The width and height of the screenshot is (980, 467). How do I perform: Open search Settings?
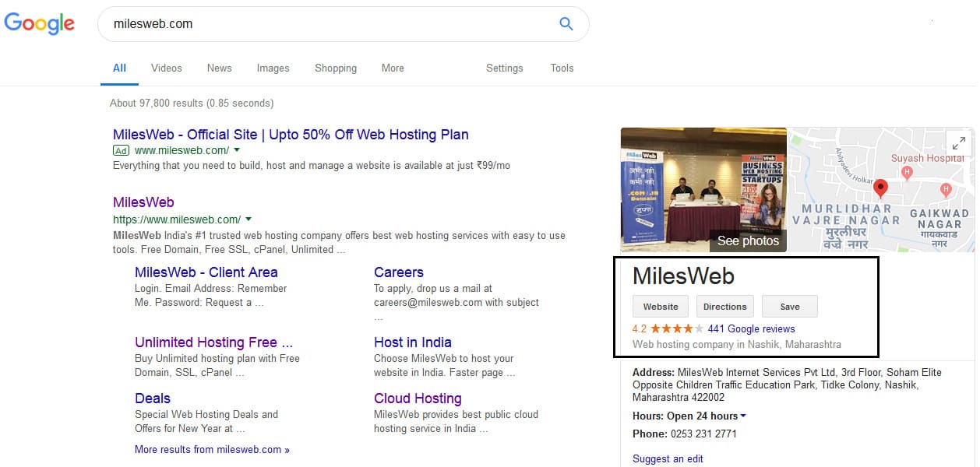(505, 68)
